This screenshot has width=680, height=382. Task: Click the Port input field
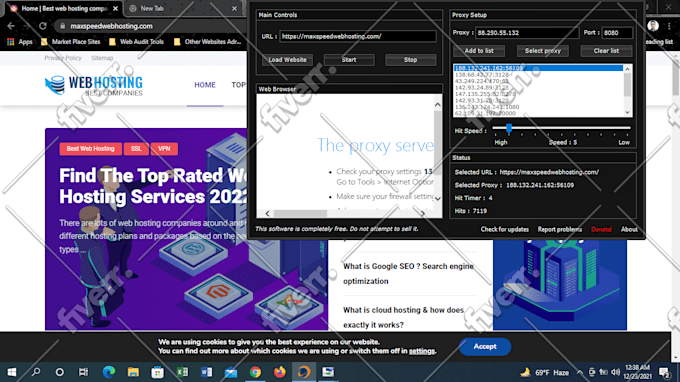pos(617,33)
